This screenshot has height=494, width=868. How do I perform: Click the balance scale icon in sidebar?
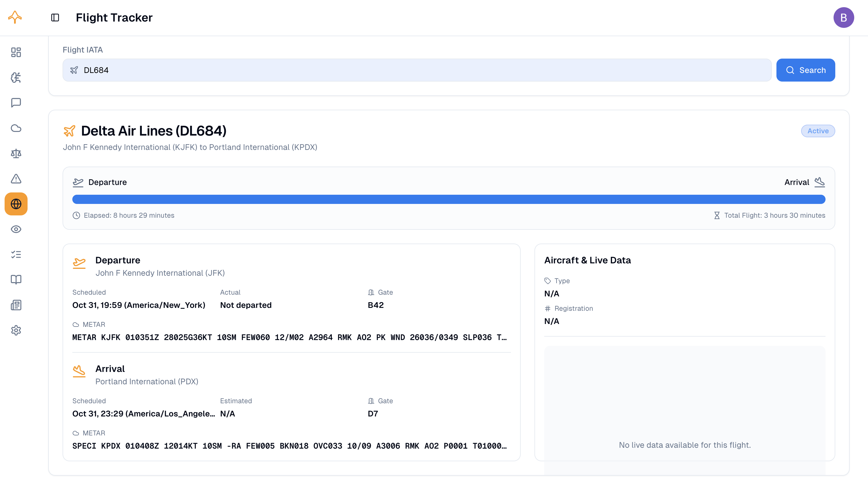click(16, 153)
